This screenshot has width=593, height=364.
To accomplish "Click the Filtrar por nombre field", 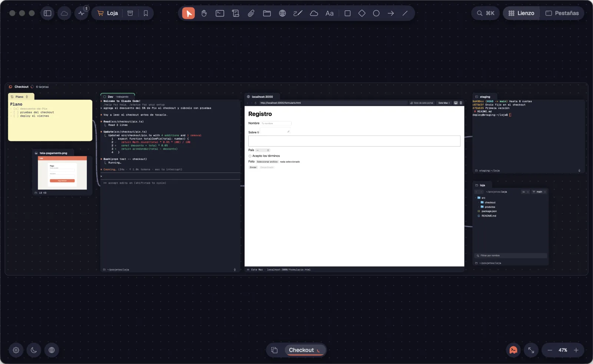I will pos(511,256).
